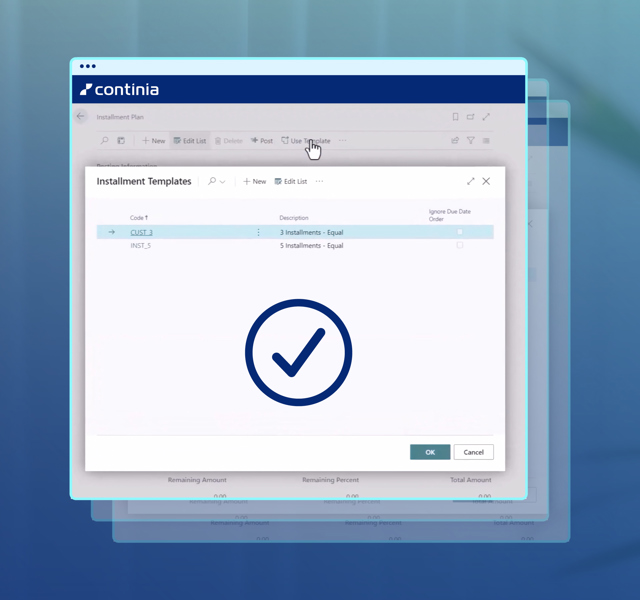The width and height of the screenshot is (640, 600).
Task: Toggle Ignore Due Date Order for INST_5
Action: tap(460, 245)
